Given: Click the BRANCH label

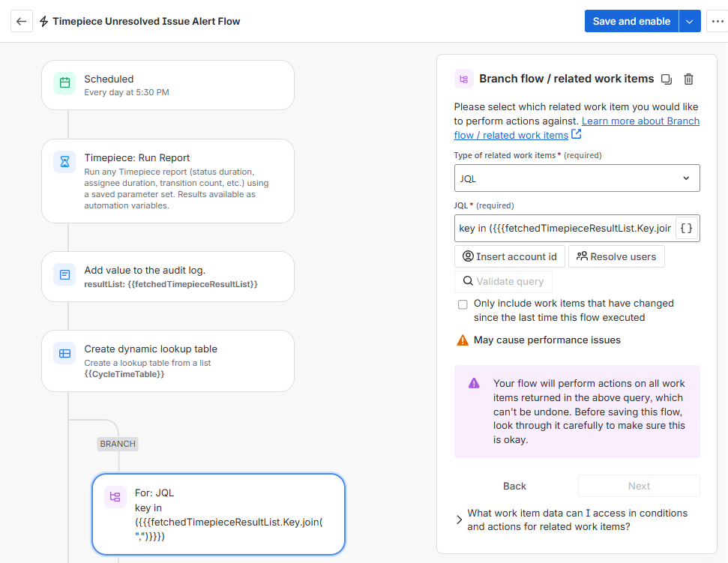Looking at the screenshot, I should (118, 444).
